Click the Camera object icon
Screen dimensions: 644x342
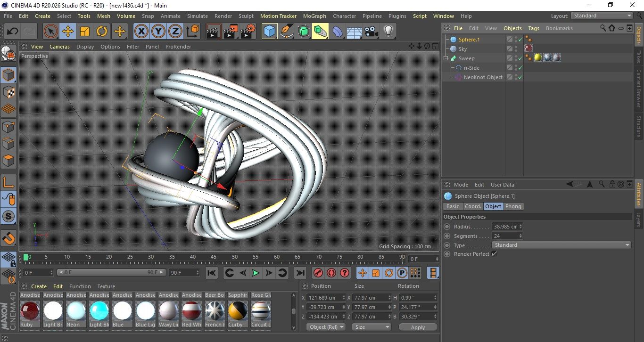[x=371, y=32]
